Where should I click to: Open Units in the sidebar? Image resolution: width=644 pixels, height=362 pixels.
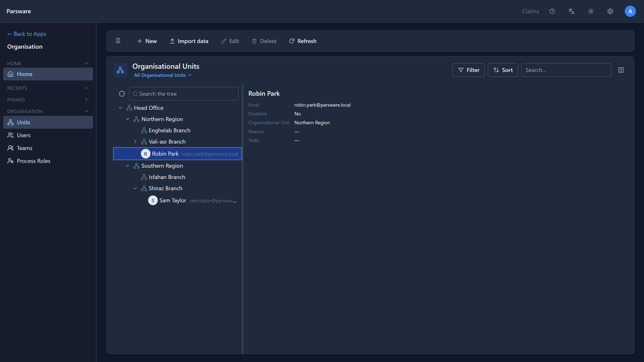tap(48, 122)
